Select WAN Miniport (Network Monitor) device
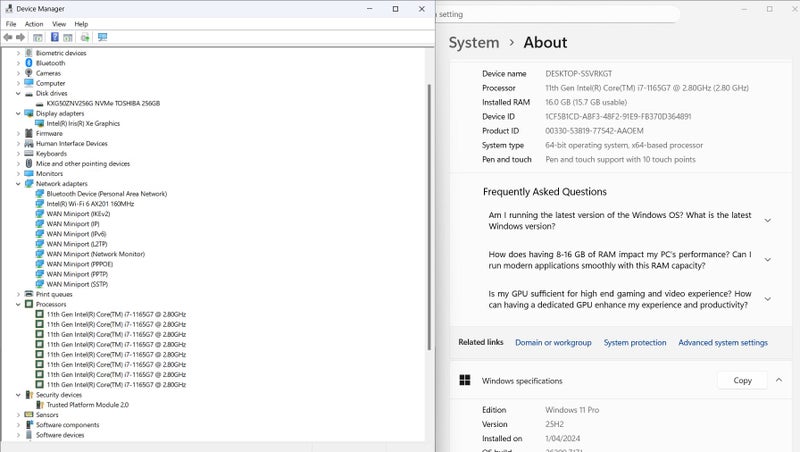 tap(95, 254)
